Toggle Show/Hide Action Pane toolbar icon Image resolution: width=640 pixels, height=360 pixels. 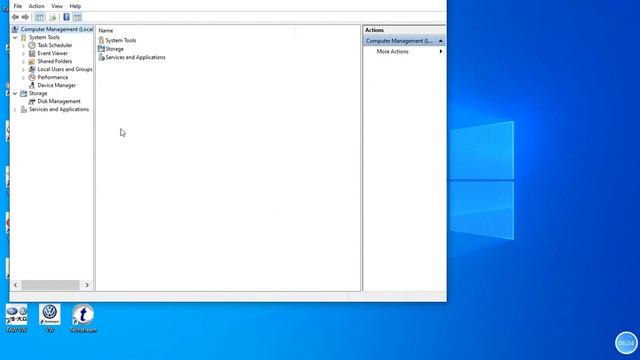click(77, 17)
